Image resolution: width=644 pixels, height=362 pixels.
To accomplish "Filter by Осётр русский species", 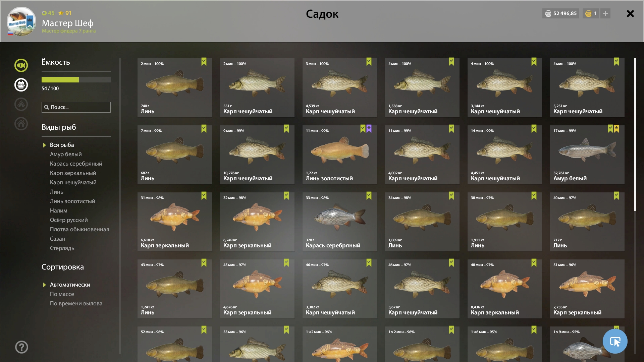I will click(69, 220).
